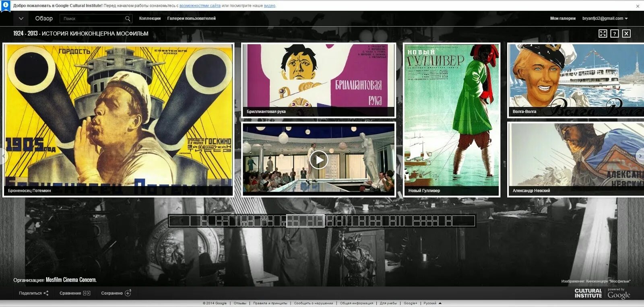Image resolution: width=644 pixels, height=307 pixels.
Task: Expand the bryanfjci2@gmail.com account dropdown
Action: [605, 19]
